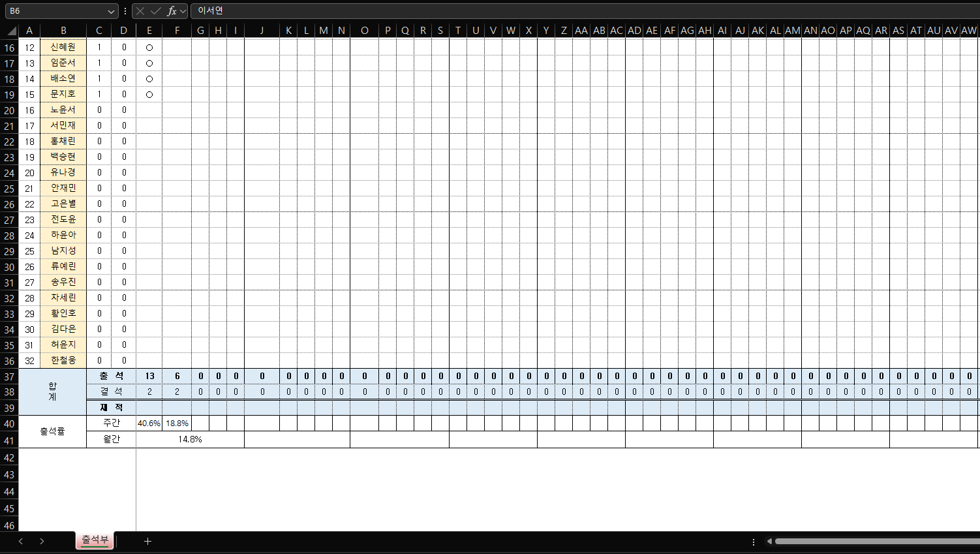This screenshot has width=980, height=554.
Task: Select the attendance circle cell for 신혜원
Action: [149, 48]
